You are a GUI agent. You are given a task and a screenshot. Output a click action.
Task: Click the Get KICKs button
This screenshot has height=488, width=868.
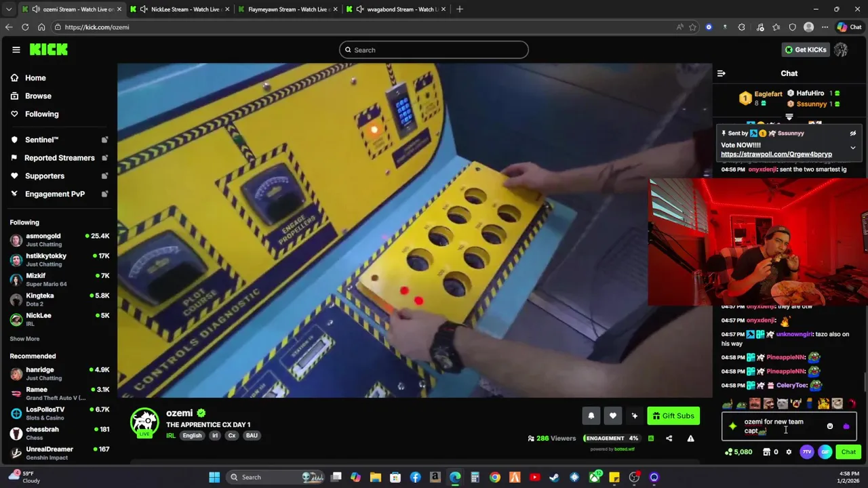point(806,49)
